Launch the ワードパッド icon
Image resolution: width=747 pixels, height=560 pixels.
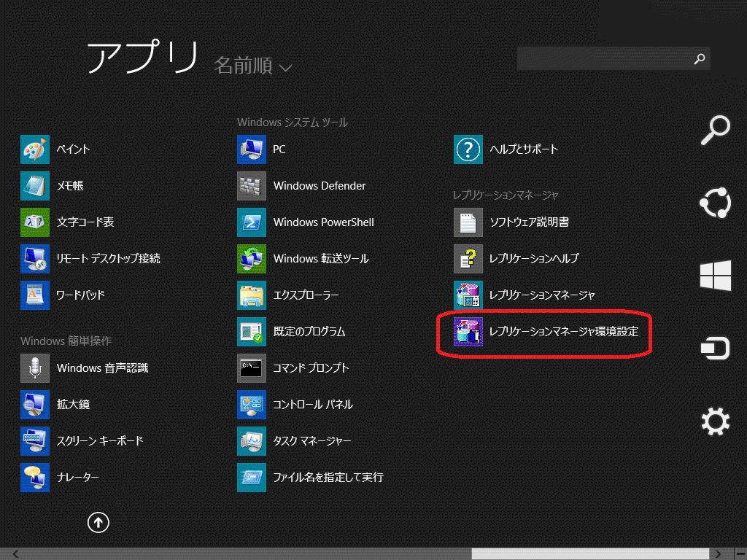(x=35, y=295)
